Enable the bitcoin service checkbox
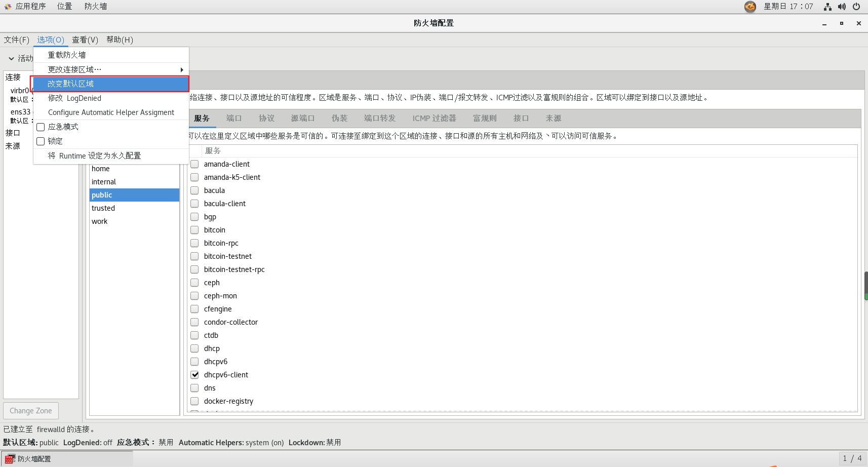Image resolution: width=868 pixels, height=467 pixels. 194,230
